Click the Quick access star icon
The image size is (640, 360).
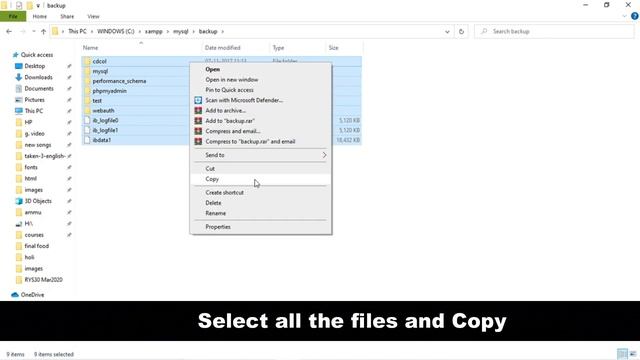click(x=15, y=55)
